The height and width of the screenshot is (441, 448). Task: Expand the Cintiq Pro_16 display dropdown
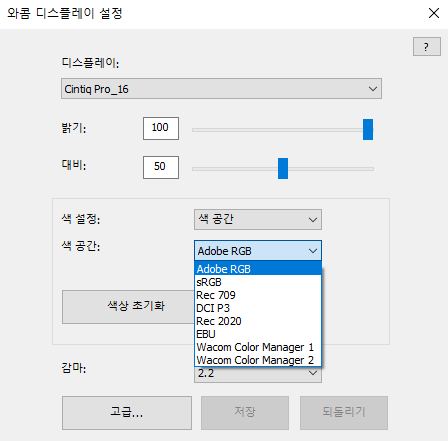point(221,89)
